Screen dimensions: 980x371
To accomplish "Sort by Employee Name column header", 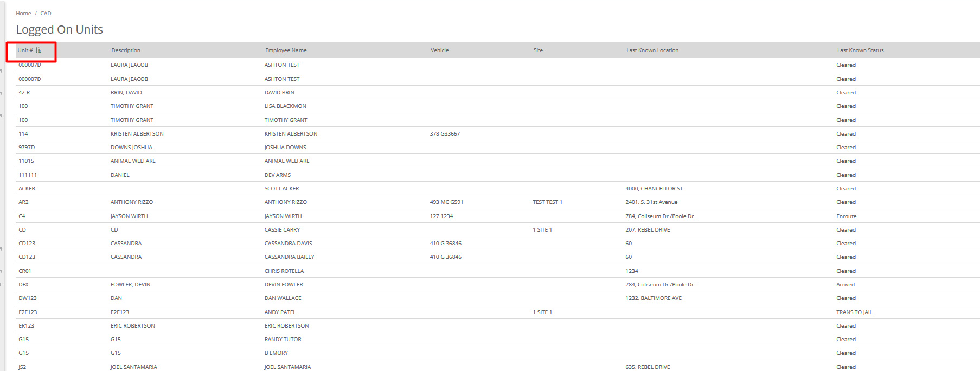I will coord(286,50).
